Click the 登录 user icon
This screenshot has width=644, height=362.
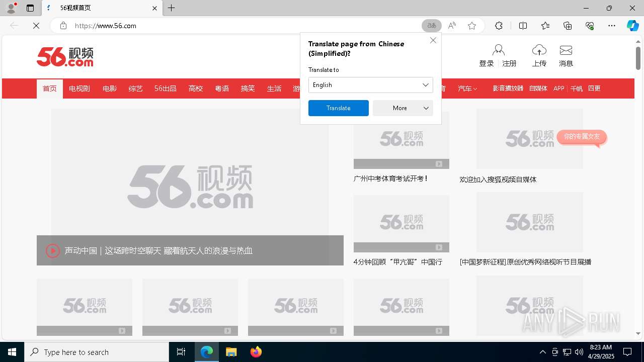click(x=498, y=50)
